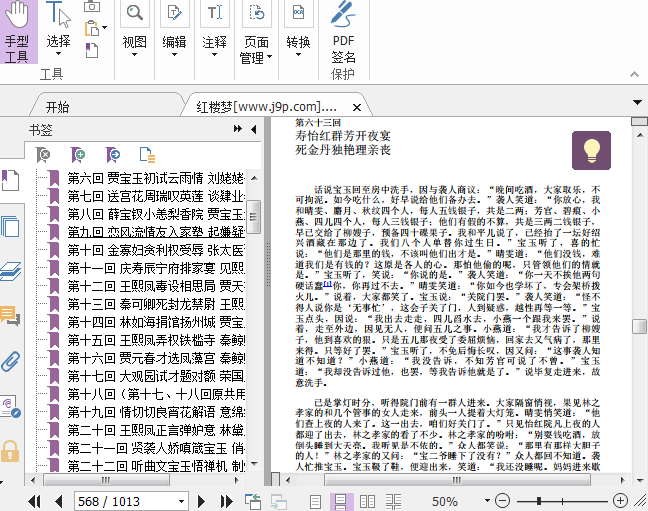The height and width of the screenshot is (511, 648).
Task: Click the lightbulb tips button on page
Action: click(591, 150)
